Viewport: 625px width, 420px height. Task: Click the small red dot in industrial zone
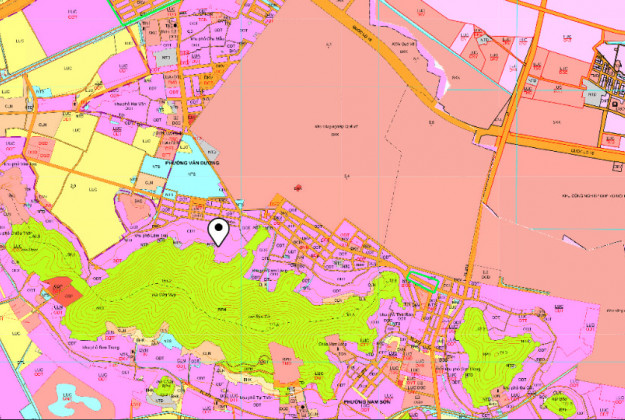[297, 185]
